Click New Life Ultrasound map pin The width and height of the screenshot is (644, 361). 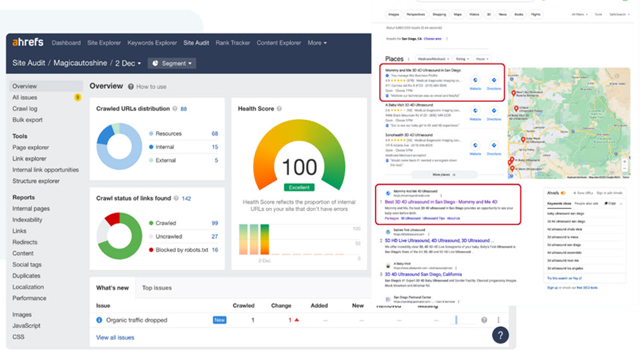click(513, 93)
